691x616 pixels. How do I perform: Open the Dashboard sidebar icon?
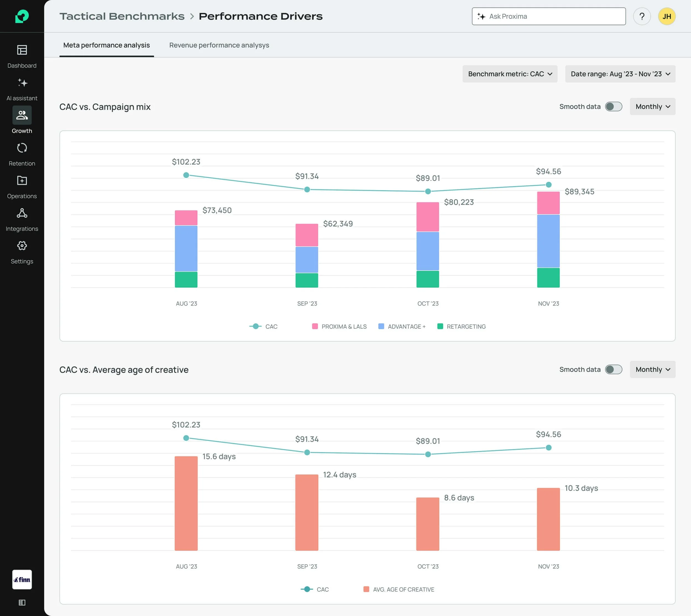pyautogui.click(x=22, y=50)
